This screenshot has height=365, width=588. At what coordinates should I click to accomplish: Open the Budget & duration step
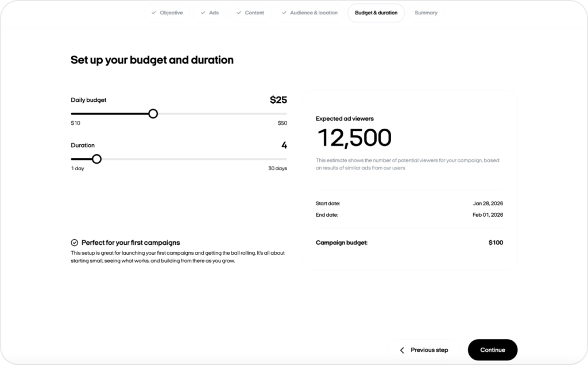376,12
